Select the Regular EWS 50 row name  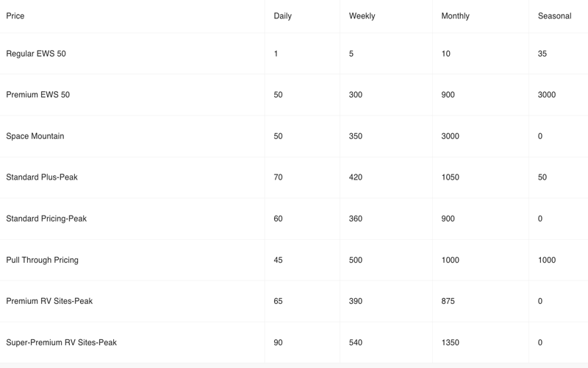(x=36, y=54)
